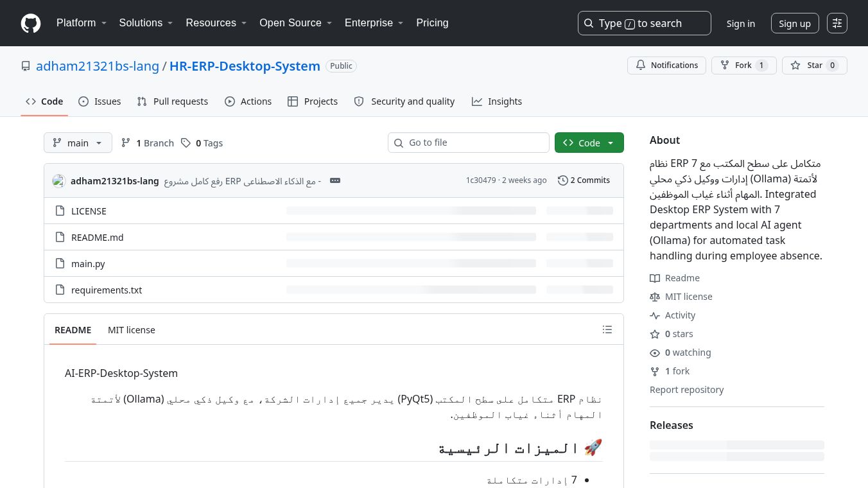This screenshot has width=868, height=488.
Task: Open the Projects tab
Action: [313, 101]
